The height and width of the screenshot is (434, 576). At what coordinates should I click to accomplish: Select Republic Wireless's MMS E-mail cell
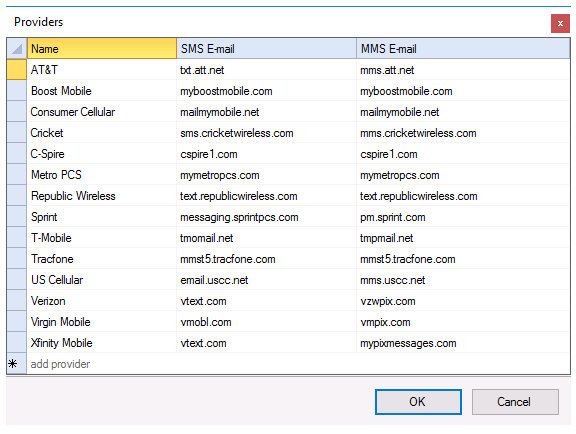tap(463, 196)
